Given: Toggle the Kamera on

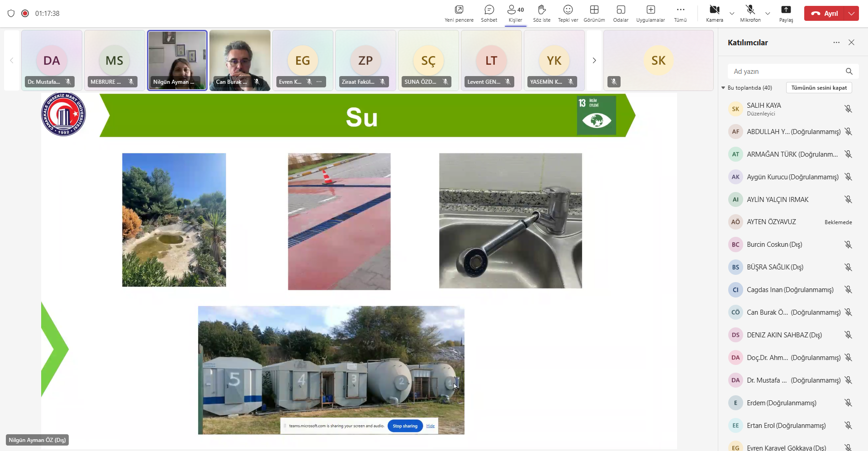Looking at the screenshot, I should pyautogui.click(x=714, y=13).
